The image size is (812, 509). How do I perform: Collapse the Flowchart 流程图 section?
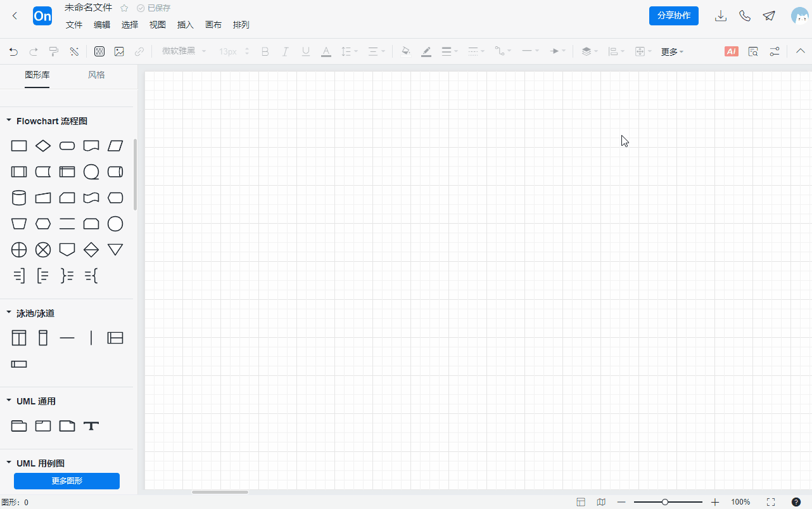point(9,120)
